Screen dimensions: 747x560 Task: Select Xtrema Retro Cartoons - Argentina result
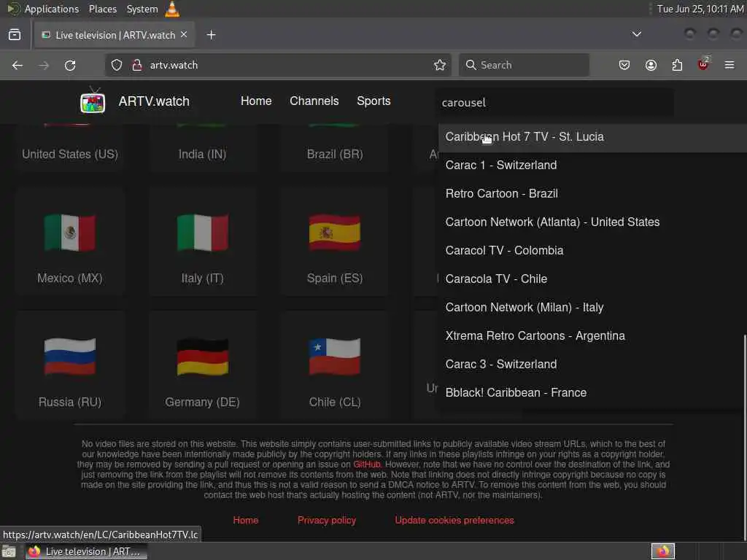pyautogui.click(x=592, y=335)
